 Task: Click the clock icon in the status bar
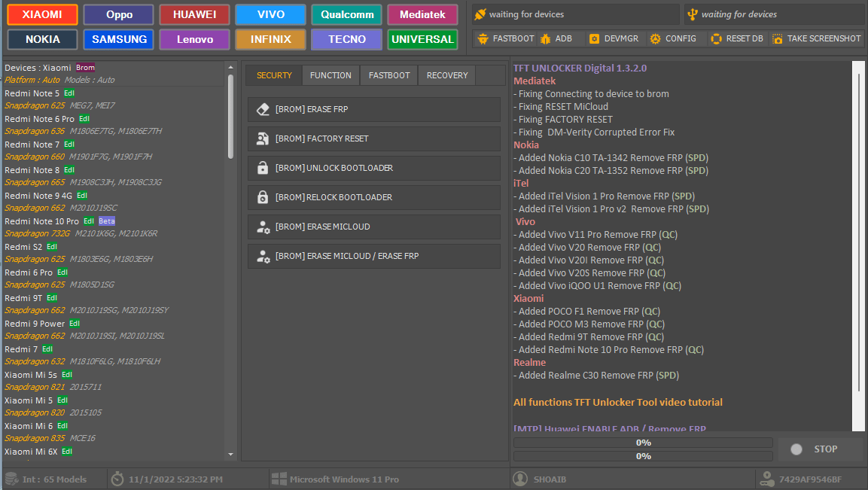pyautogui.click(x=117, y=479)
